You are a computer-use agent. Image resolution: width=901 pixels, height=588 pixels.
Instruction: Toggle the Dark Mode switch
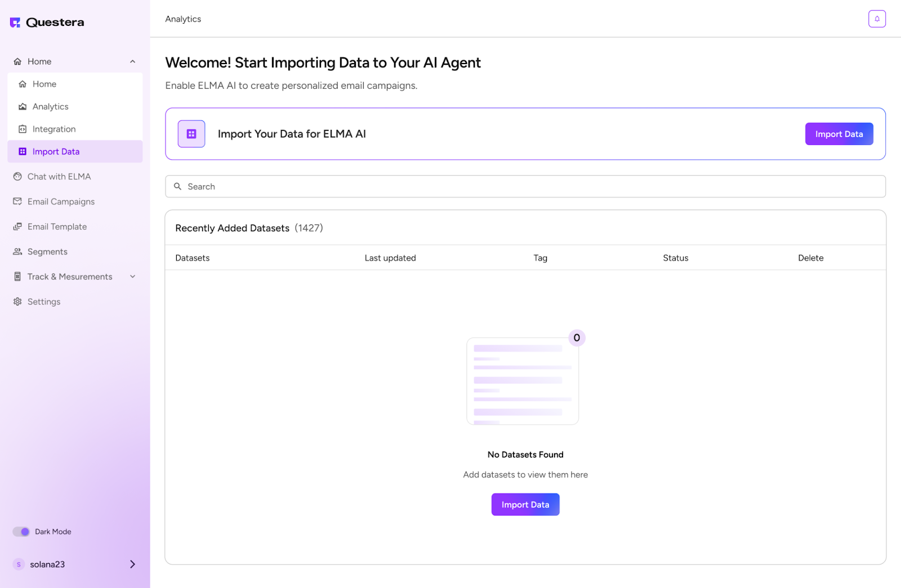(x=21, y=532)
